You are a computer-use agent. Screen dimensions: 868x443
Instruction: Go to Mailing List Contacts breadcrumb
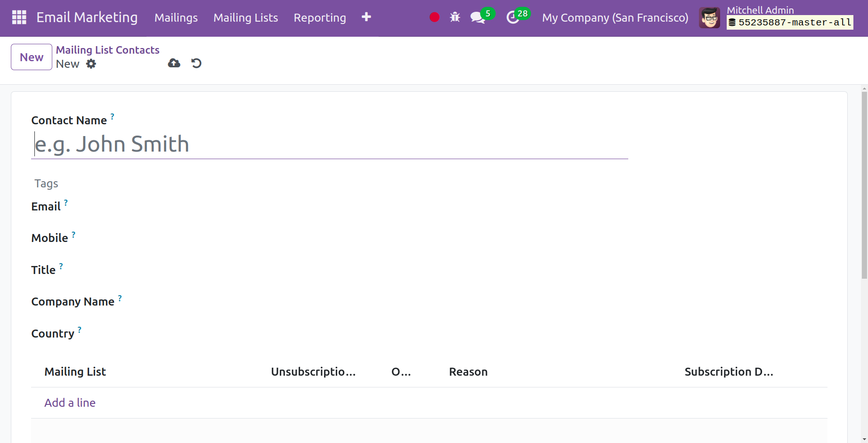click(107, 50)
